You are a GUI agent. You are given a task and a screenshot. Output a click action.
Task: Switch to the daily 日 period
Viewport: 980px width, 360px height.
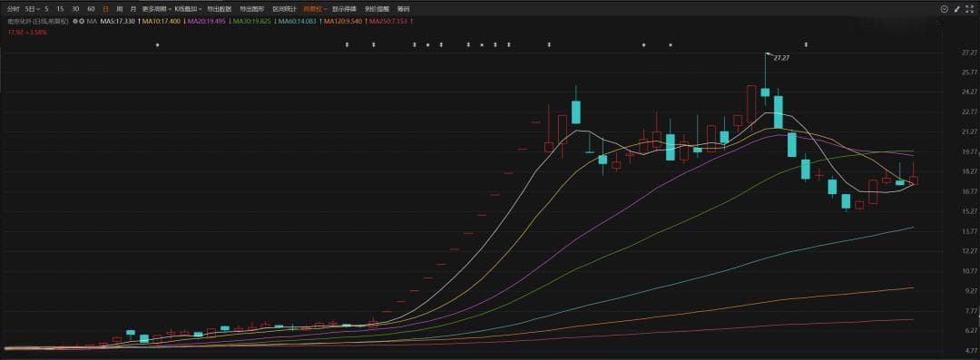[105, 9]
